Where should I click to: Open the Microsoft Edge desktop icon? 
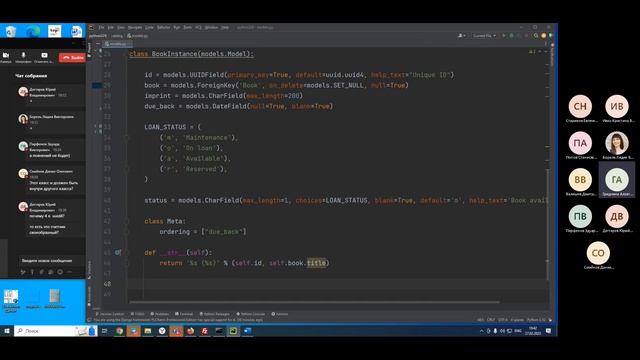click(33, 31)
